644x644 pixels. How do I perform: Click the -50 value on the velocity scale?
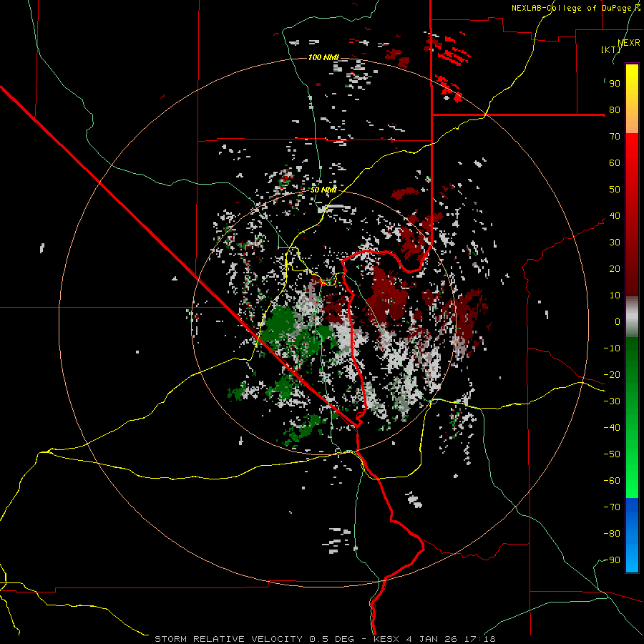pos(612,454)
